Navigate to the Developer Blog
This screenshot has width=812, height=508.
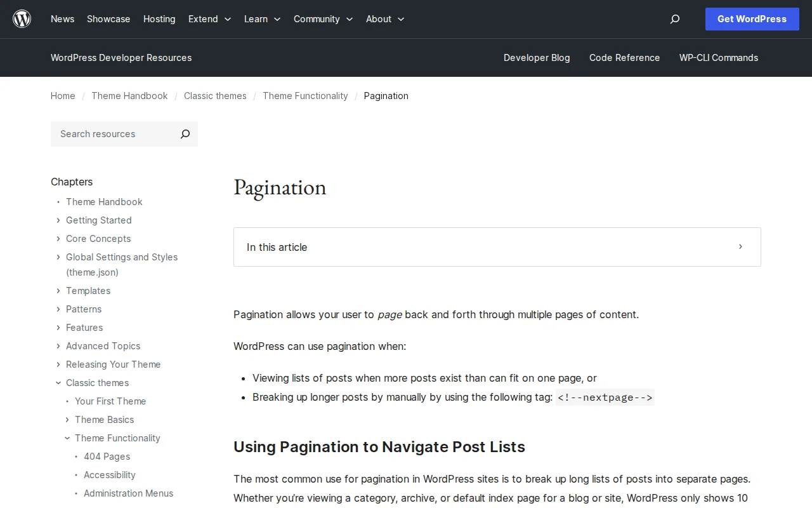point(537,58)
